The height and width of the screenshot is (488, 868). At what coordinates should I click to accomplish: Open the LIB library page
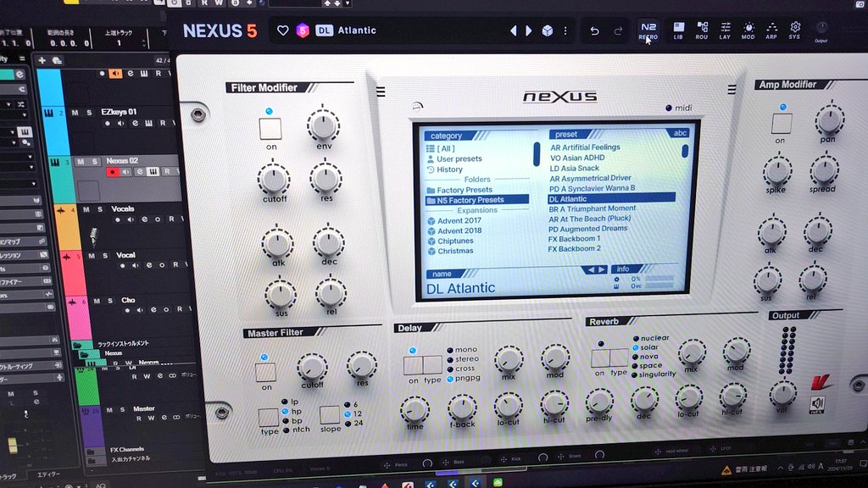pyautogui.click(x=678, y=31)
